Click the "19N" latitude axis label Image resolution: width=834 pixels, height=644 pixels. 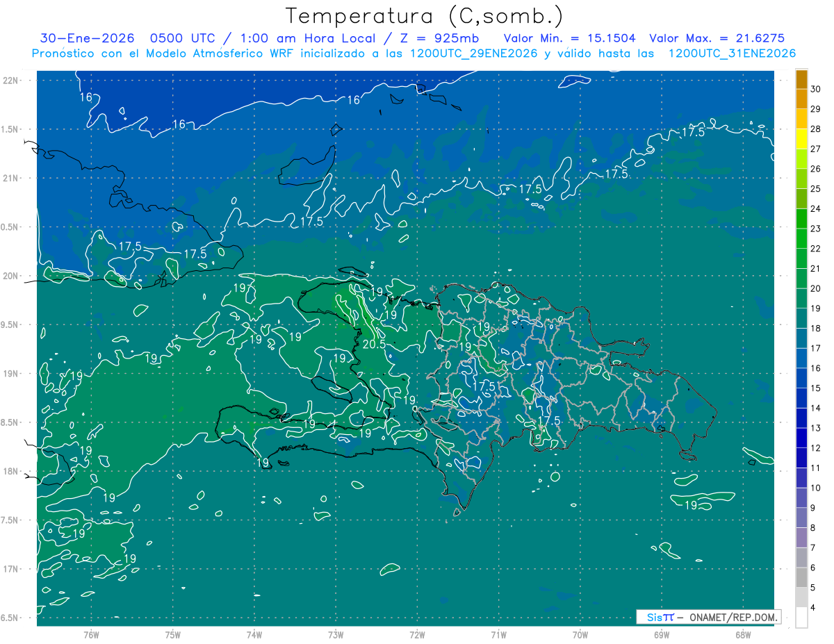(x=11, y=374)
